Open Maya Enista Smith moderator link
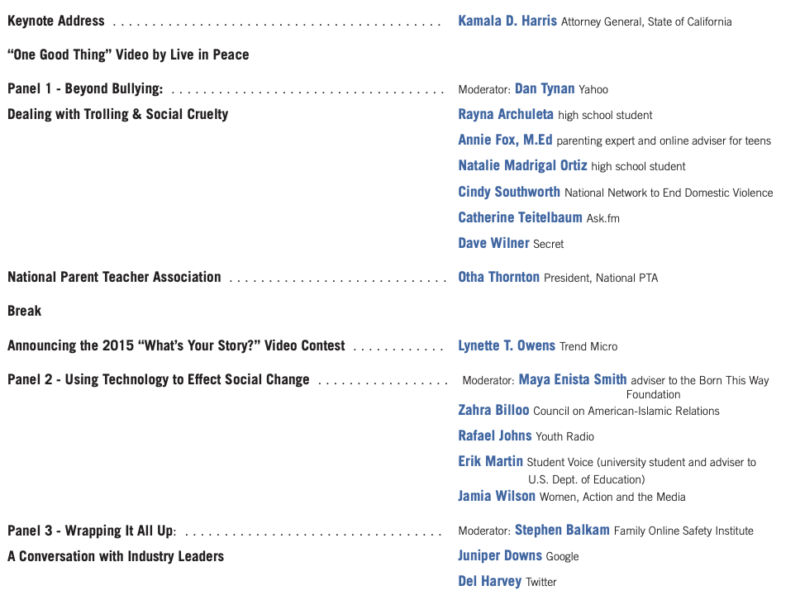 (x=573, y=380)
